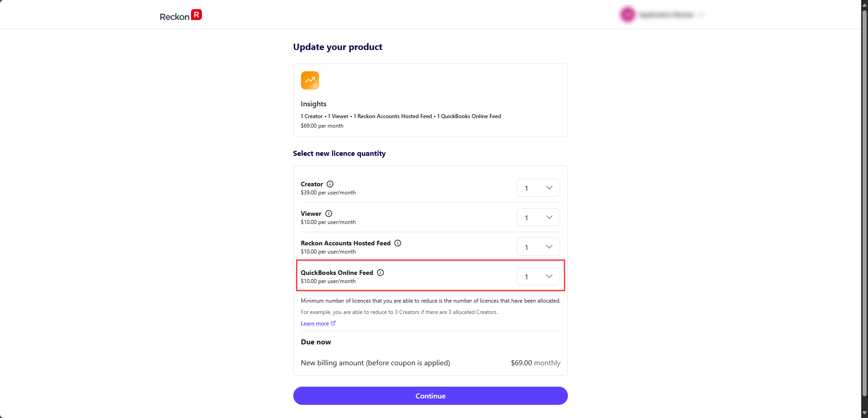Image resolution: width=868 pixels, height=418 pixels.
Task: Click the scrollbar down arrow
Action: coord(864,413)
